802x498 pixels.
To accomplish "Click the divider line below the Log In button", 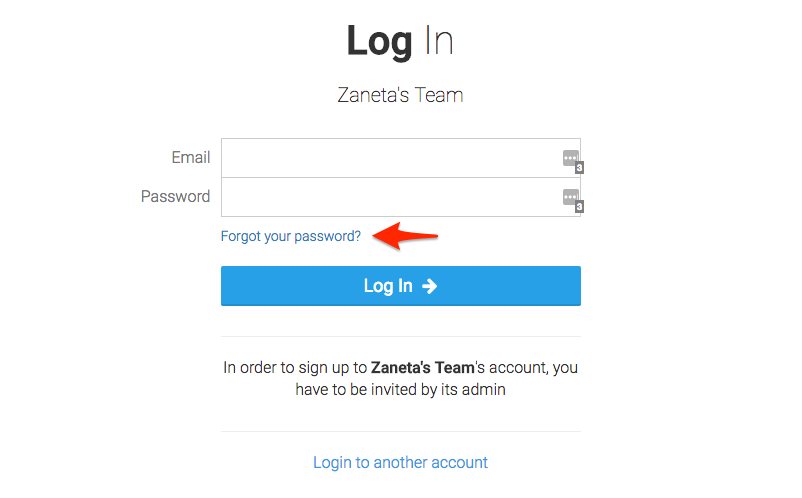I will click(x=401, y=336).
